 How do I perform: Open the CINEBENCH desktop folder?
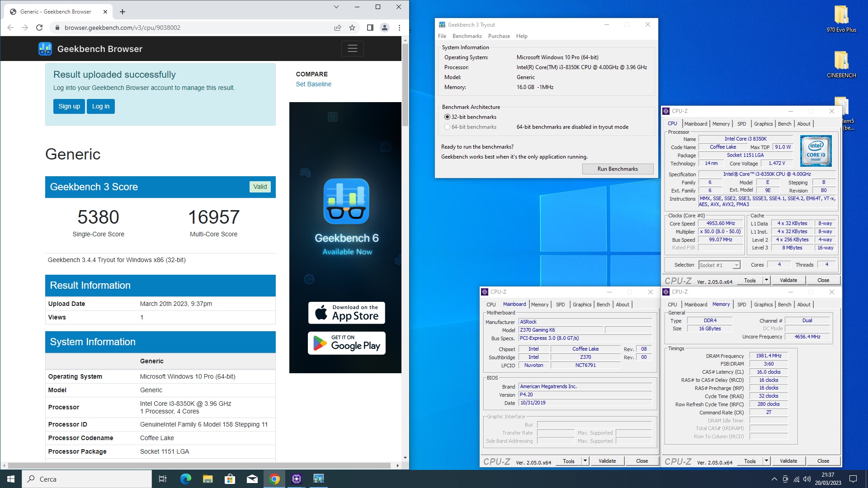pyautogui.click(x=841, y=64)
